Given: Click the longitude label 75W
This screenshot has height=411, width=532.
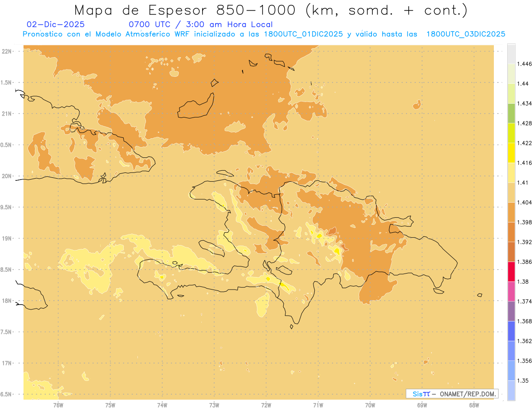Looking at the screenshot, I should [110, 405].
